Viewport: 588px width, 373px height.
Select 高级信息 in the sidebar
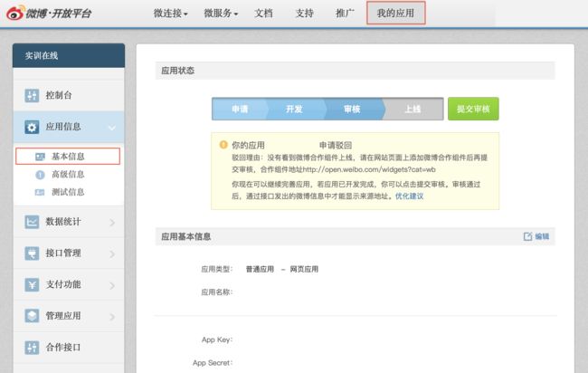(68, 175)
